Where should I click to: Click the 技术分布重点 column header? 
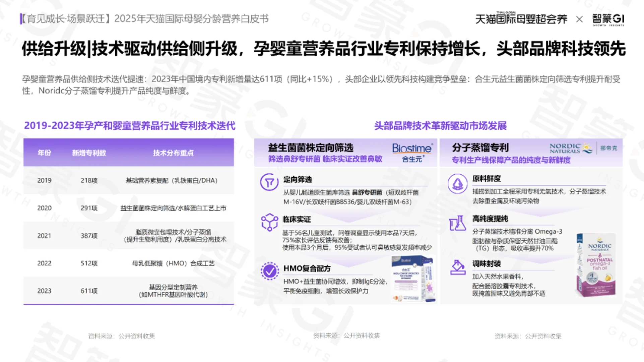pos(173,153)
